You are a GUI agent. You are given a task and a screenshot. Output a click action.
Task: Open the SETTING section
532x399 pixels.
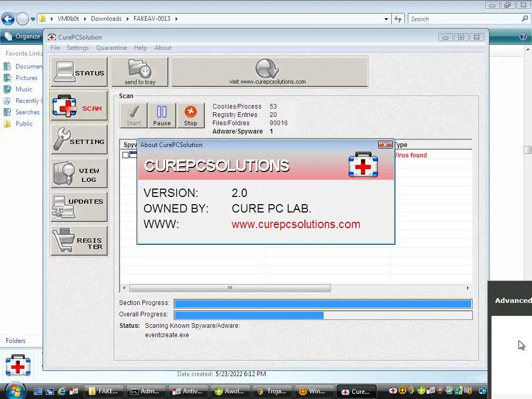tap(79, 139)
